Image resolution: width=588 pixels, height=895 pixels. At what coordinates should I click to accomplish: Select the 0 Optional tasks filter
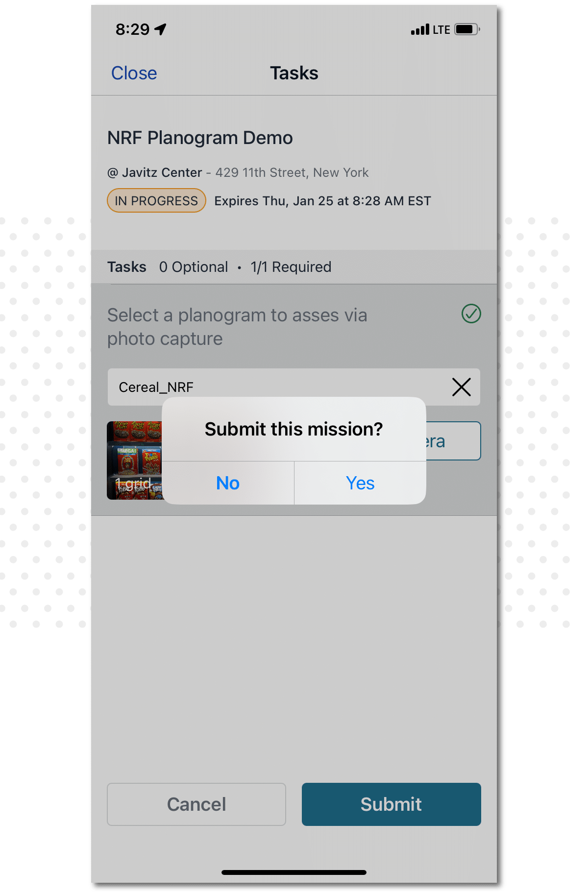pyautogui.click(x=194, y=267)
